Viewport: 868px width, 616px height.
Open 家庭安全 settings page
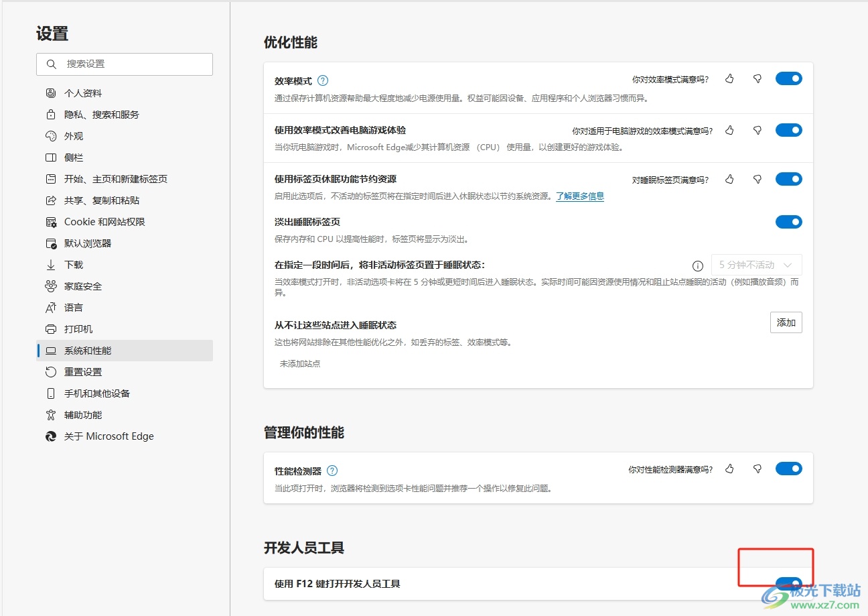click(125, 286)
